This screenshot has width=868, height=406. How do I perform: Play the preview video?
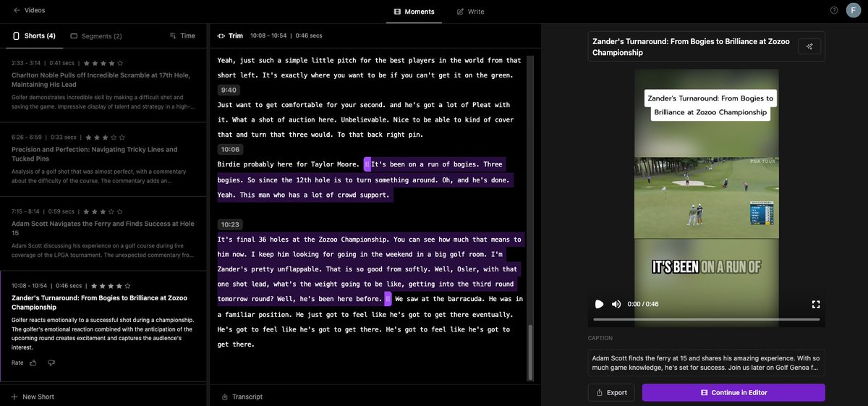tap(600, 304)
